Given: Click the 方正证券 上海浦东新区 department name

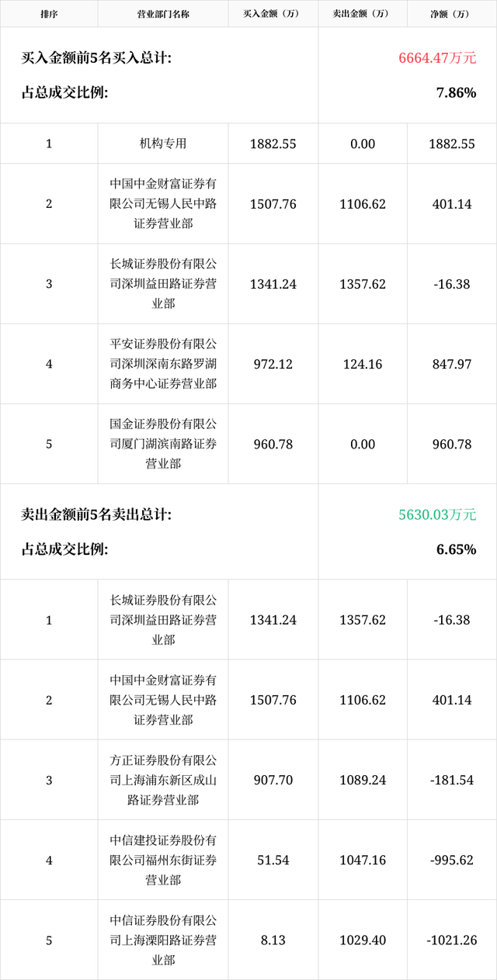Looking at the screenshot, I should pos(163,780).
